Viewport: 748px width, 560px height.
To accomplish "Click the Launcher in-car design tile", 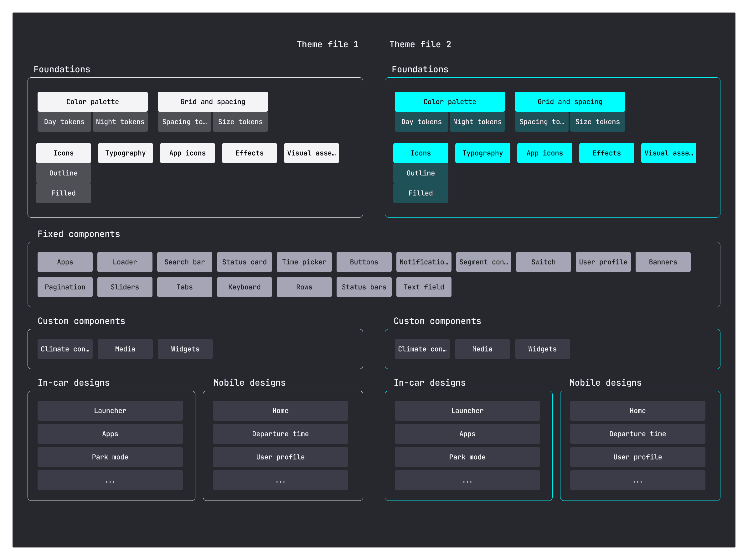I will click(x=110, y=411).
